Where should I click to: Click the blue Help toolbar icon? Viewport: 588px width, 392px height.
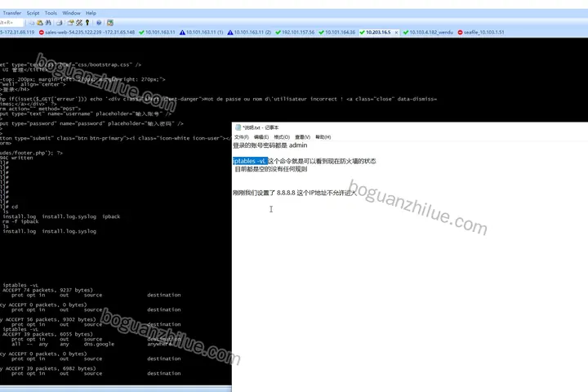tap(99, 23)
